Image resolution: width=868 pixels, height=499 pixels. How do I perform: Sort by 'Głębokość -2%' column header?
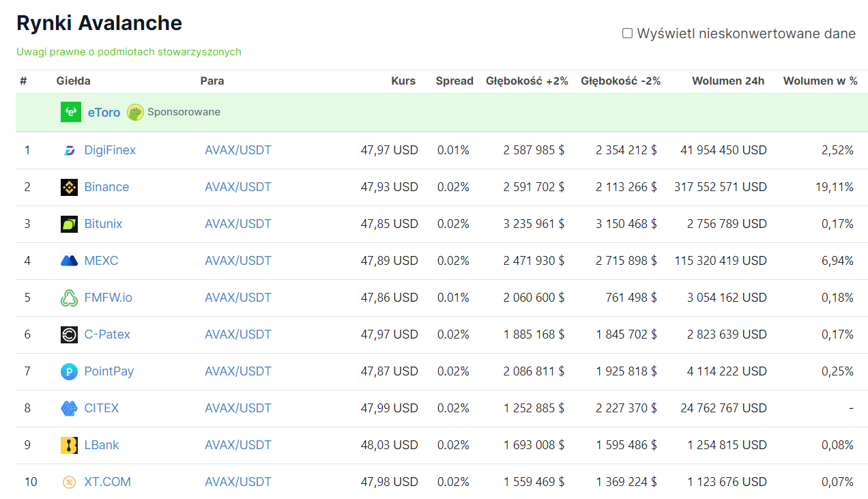621,81
